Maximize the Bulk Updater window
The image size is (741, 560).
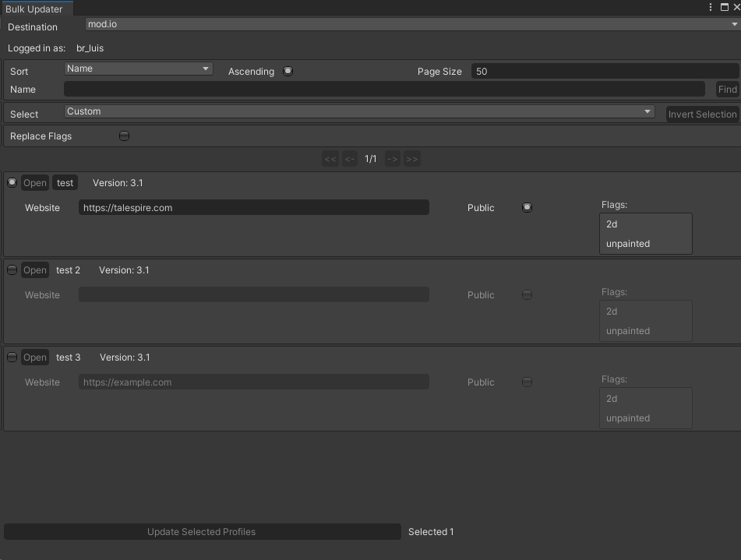(725, 7)
